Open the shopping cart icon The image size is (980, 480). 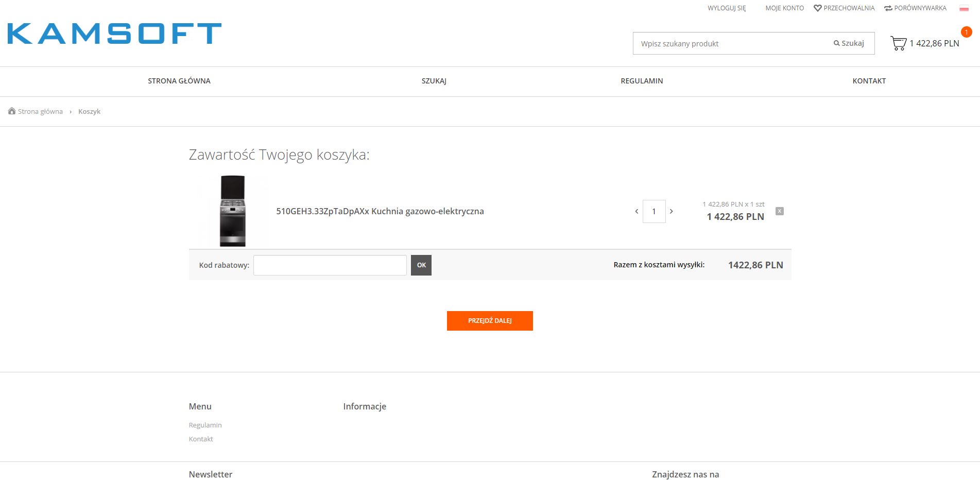click(x=899, y=43)
